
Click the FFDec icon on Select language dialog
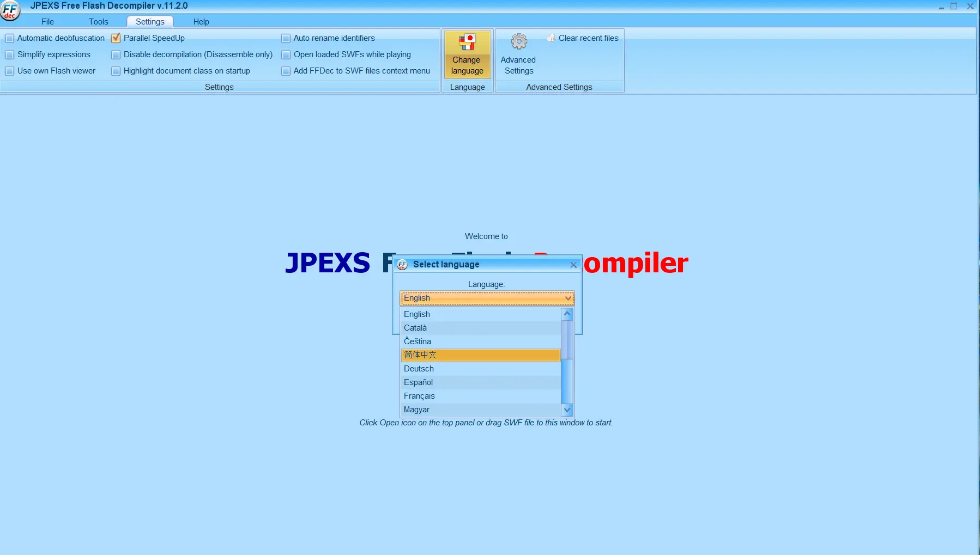tap(402, 265)
